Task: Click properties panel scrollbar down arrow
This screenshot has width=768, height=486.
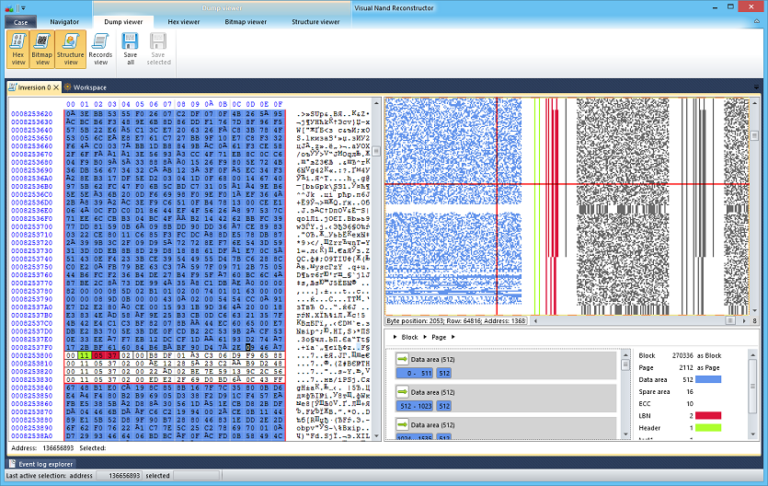Action: click(x=753, y=435)
